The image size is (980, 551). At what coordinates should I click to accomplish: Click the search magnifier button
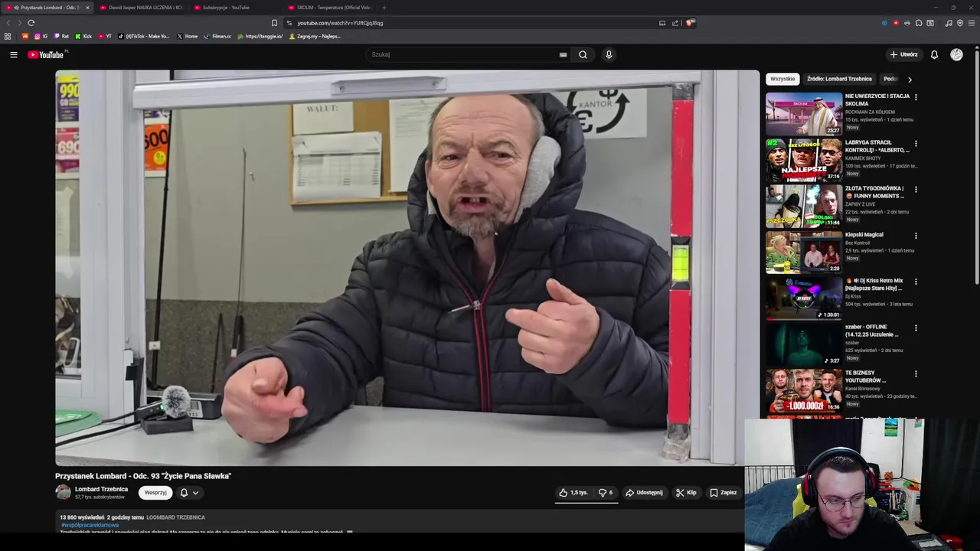[583, 54]
